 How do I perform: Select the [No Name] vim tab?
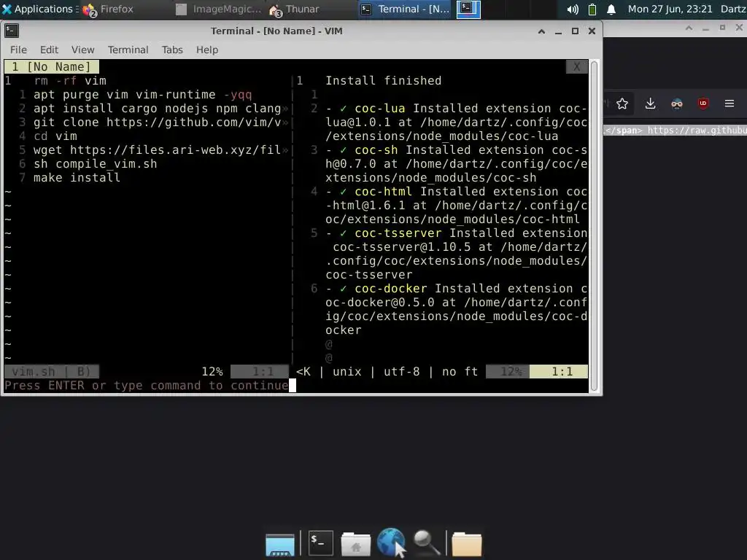click(x=52, y=66)
